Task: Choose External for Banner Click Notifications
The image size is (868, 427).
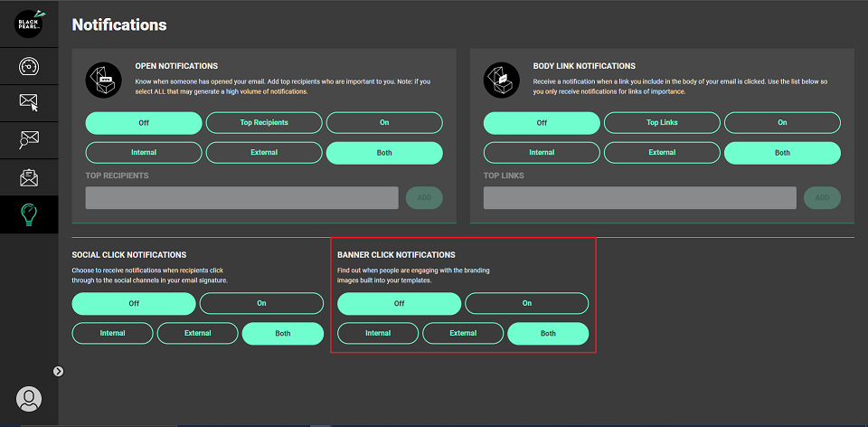Action: (463, 334)
